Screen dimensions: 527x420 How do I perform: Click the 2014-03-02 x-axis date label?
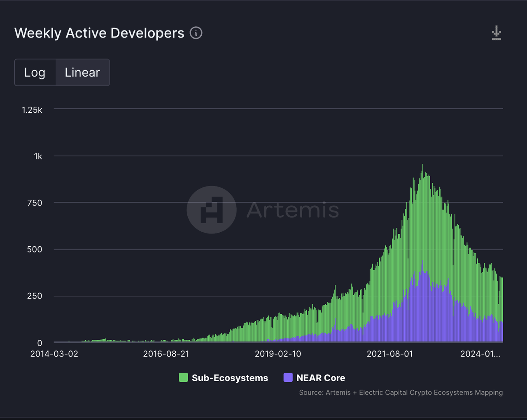click(x=54, y=354)
